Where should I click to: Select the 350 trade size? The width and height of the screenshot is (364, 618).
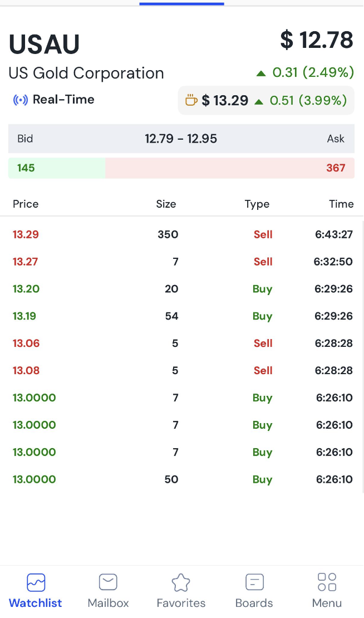point(168,234)
